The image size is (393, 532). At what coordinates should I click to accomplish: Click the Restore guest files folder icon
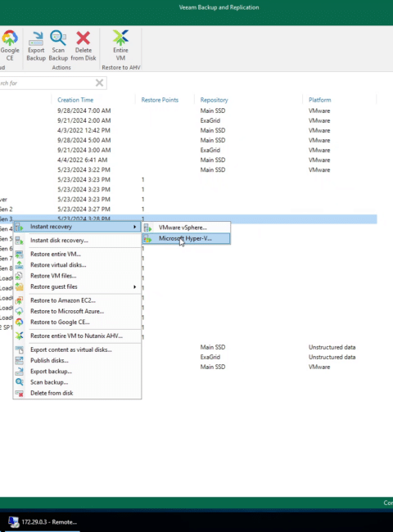[x=19, y=286]
